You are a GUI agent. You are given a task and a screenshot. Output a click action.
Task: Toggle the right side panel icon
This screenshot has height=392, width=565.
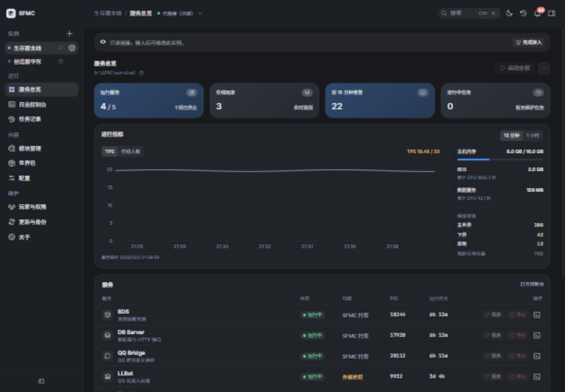click(552, 13)
